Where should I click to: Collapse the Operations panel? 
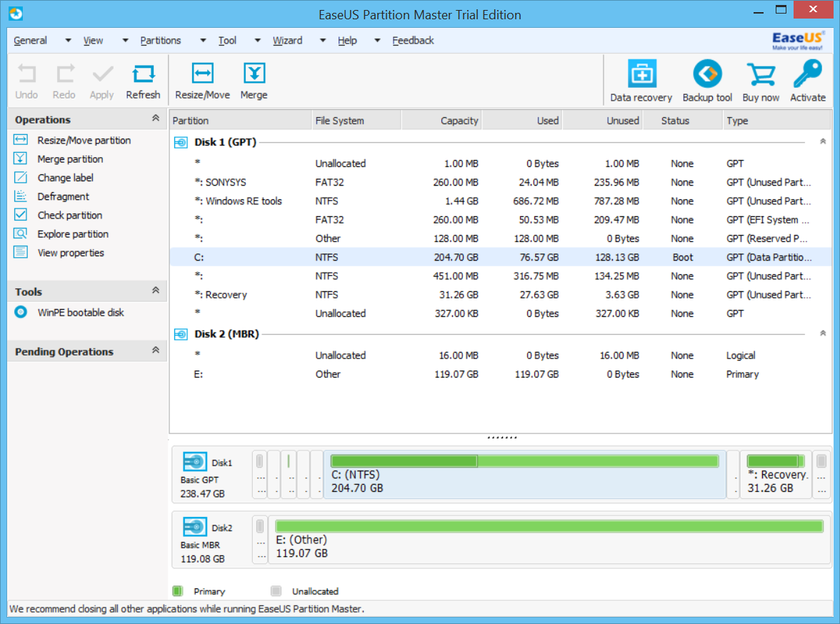(x=156, y=119)
